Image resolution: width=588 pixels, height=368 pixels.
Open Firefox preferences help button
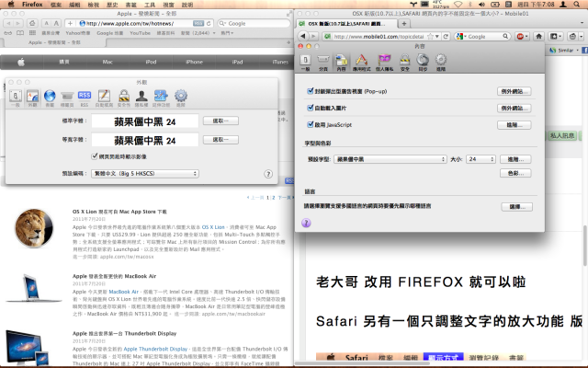tap(306, 223)
